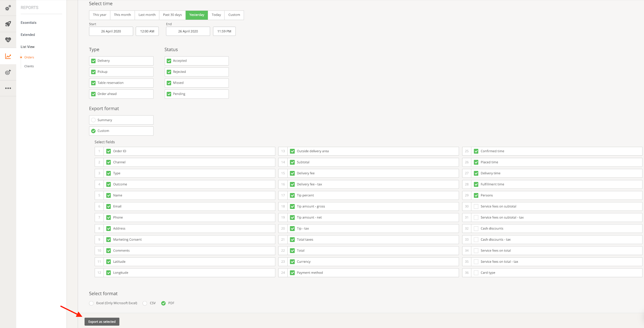Choose Last month time range
The image size is (644, 328).
click(x=147, y=15)
